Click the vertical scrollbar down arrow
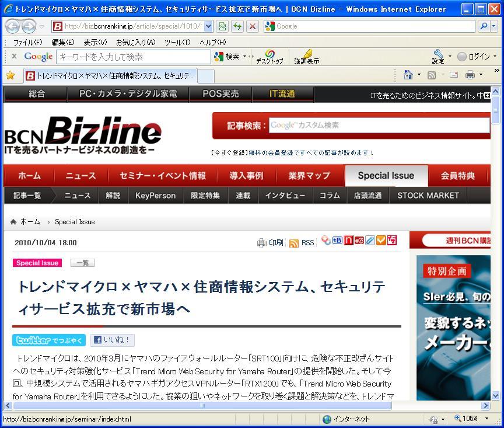This screenshot has height=428, width=504. coord(495,395)
